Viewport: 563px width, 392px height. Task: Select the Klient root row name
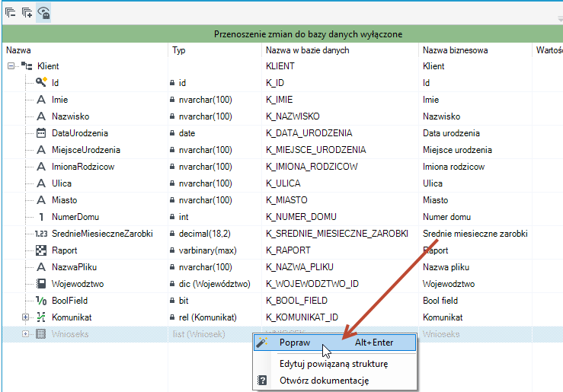tap(48, 66)
